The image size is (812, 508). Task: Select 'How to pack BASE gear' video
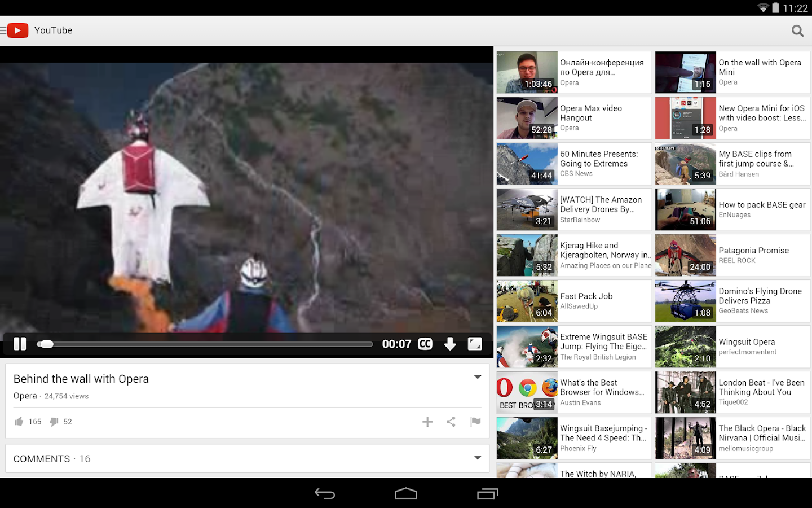click(x=732, y=209)
